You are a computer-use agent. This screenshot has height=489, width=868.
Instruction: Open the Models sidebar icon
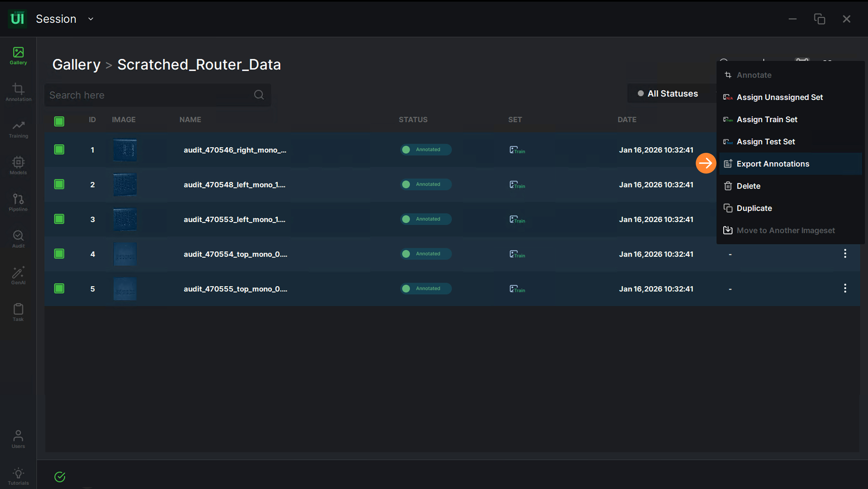pyautogui.click(x=18, y=165)
